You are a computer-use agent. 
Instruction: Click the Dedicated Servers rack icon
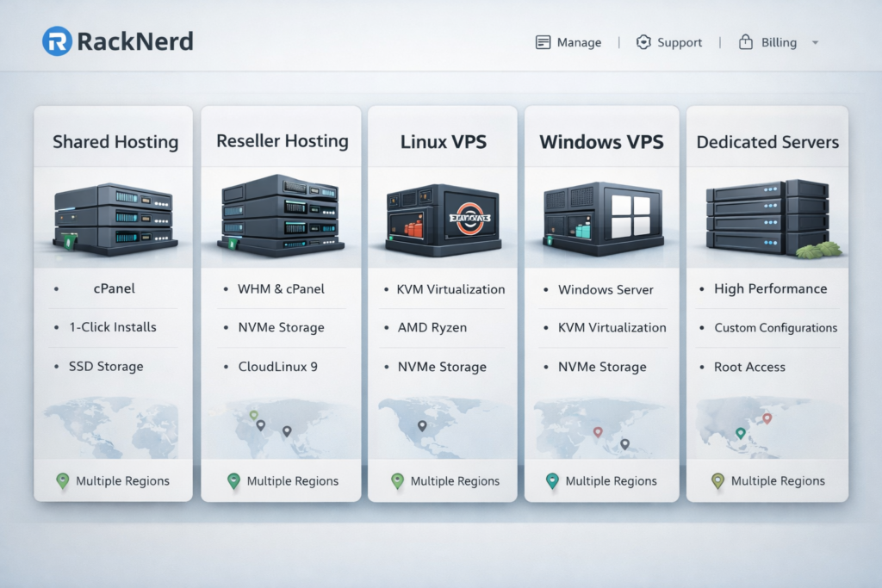pyautogui.click(x=765, y=215)
